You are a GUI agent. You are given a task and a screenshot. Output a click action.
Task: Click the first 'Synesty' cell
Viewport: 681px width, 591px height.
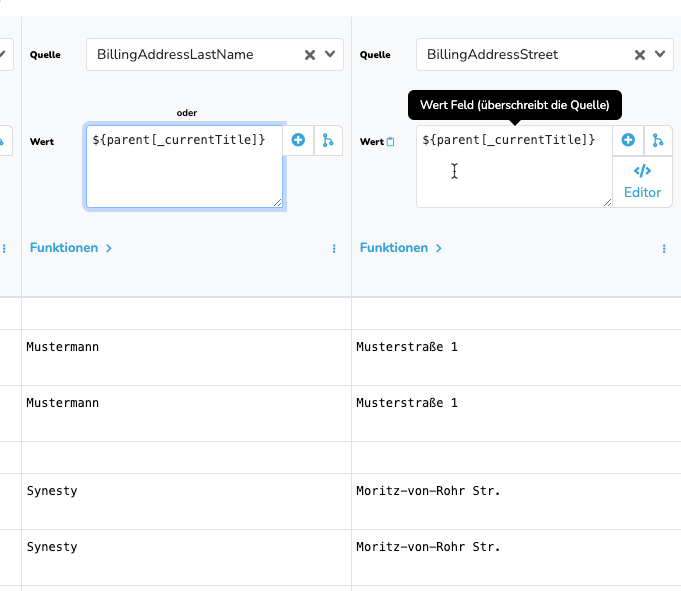coord(186,502)
